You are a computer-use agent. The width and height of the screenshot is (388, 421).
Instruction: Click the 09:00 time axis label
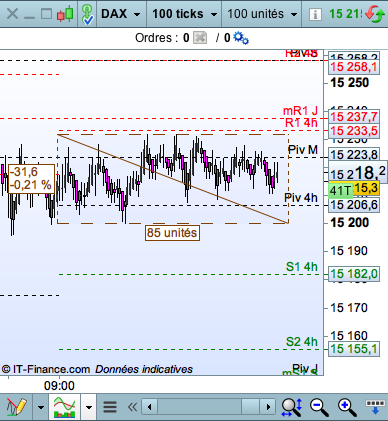click(59, 386)
